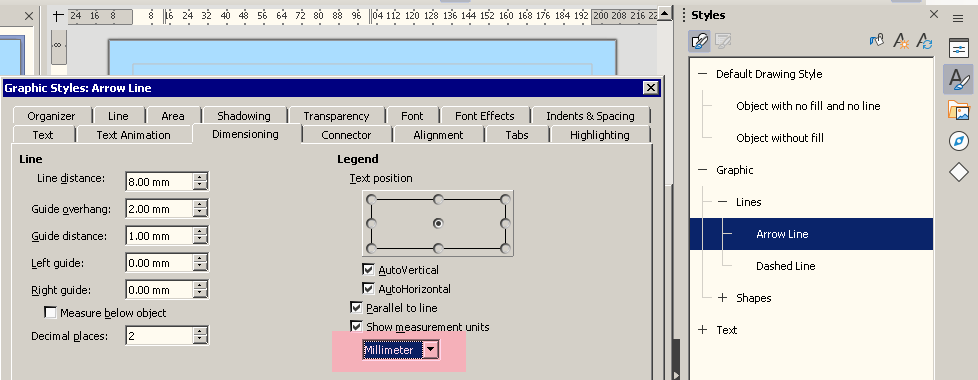Collapse the Default Drawing Style tree node

click(703, 74)
